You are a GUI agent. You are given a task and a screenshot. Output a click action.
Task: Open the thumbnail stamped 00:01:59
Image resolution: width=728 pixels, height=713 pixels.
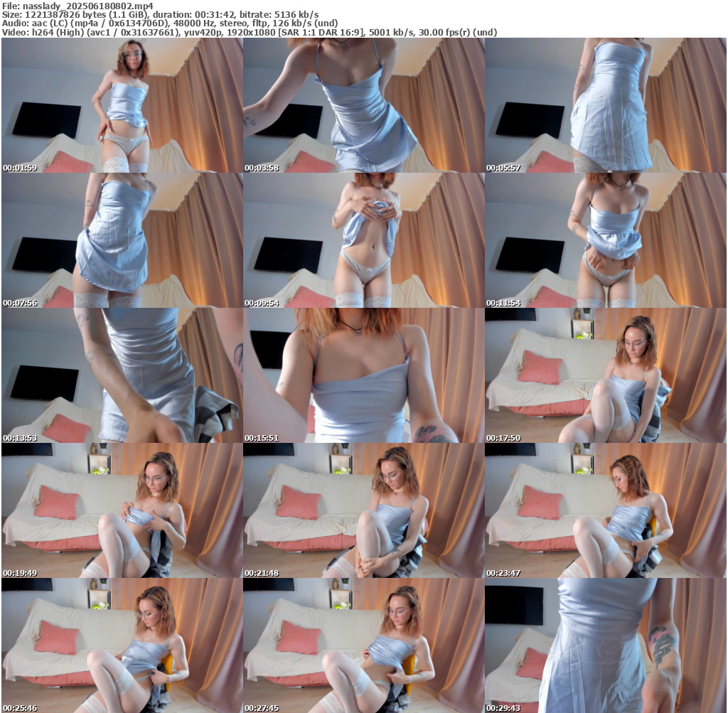tap(122, 106)
